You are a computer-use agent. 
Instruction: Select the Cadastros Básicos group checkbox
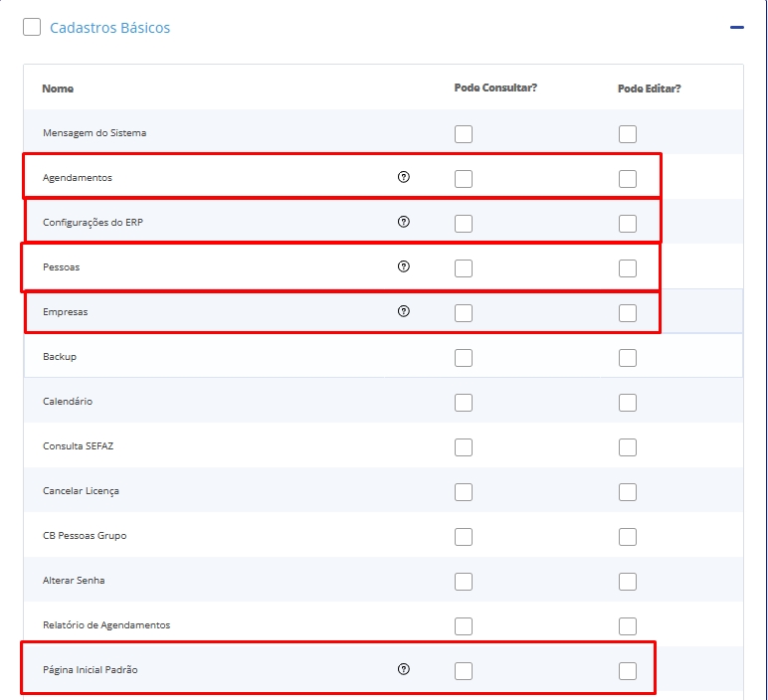coord(32,28)
